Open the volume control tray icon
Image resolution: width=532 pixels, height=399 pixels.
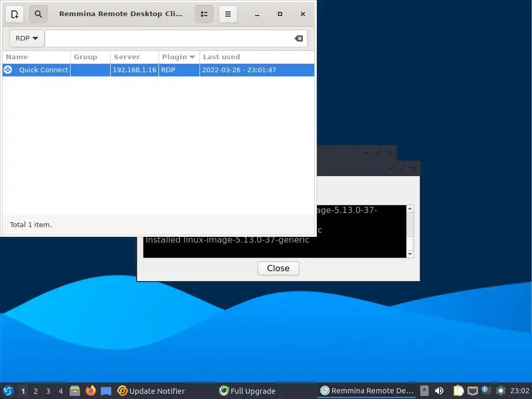tap(439, 391)
